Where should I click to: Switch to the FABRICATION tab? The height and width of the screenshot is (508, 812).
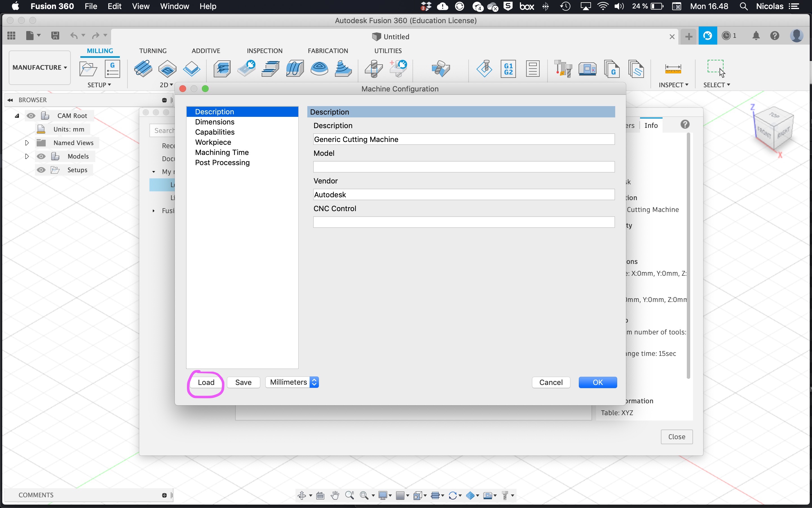328,51
